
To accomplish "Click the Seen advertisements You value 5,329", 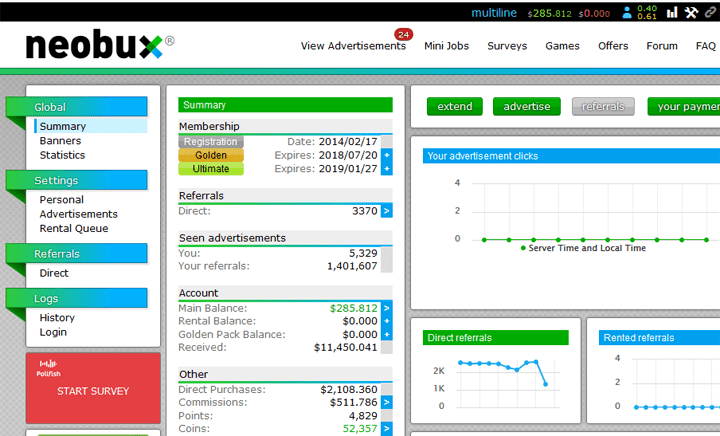I will tap(363, 253).
